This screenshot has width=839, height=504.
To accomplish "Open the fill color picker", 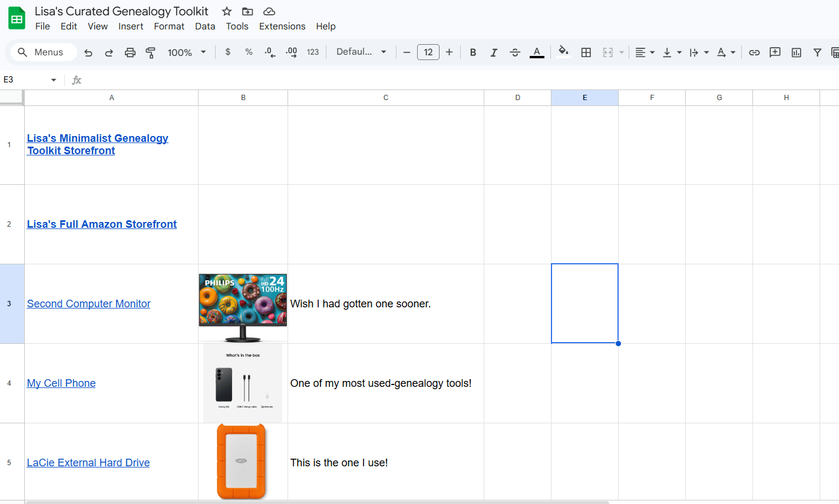I will coord(563,52).
